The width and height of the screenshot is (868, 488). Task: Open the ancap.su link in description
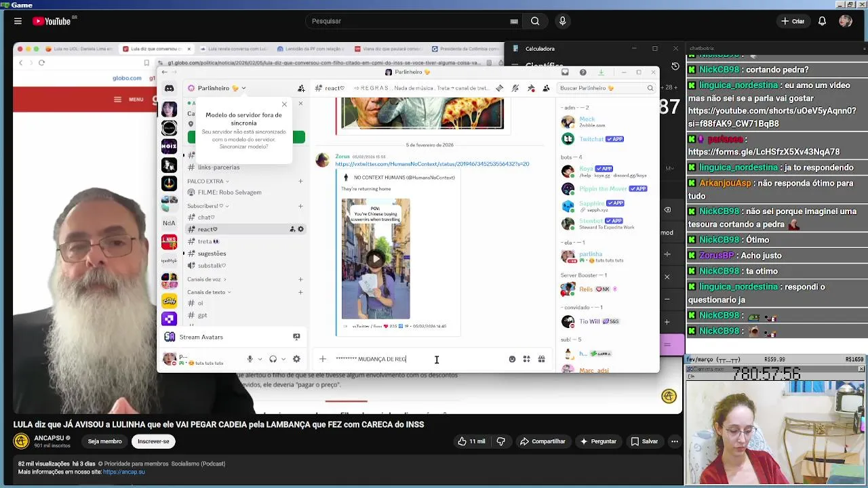[x=124, y=472]
